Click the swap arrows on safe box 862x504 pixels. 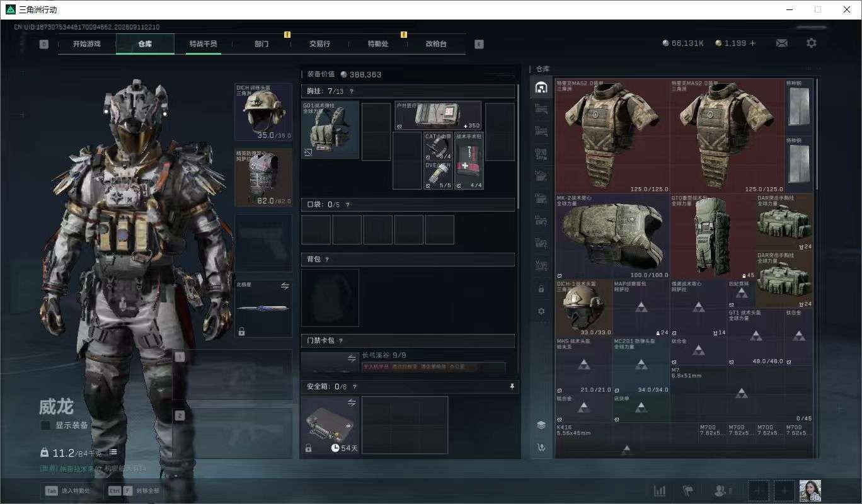[352, 403]
